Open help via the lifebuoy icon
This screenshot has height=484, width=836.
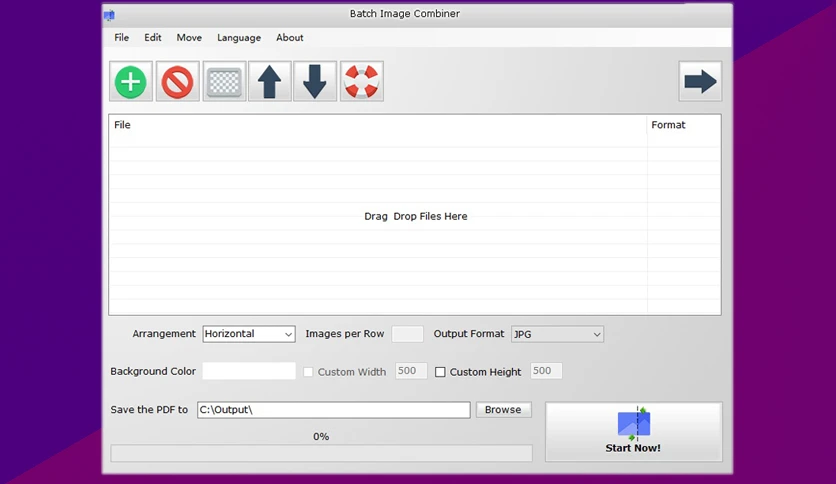361,82
